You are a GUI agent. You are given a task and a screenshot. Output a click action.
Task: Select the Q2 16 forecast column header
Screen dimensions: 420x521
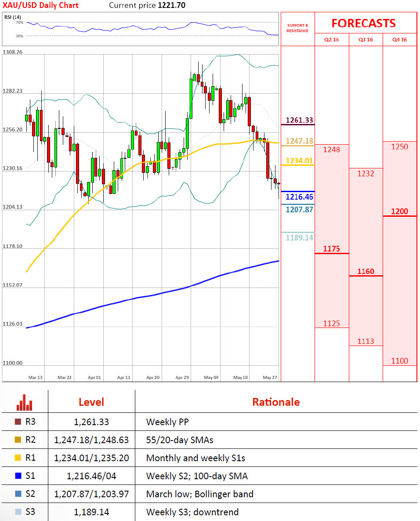331,40
